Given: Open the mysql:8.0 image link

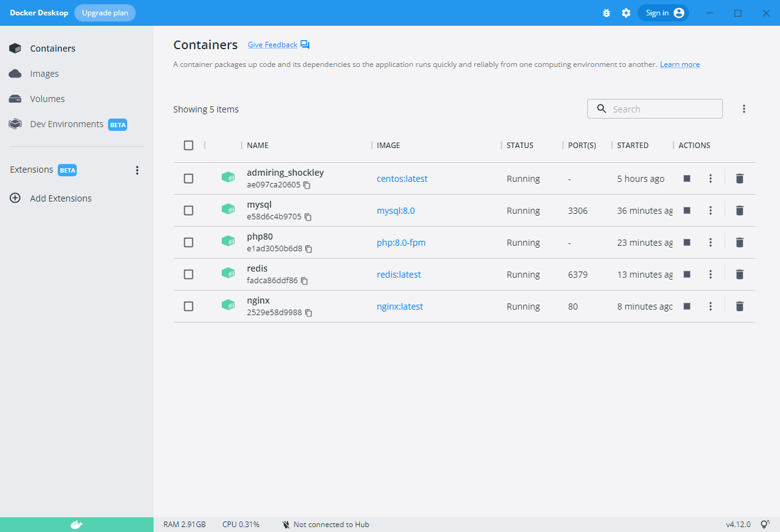Looking at the screenshot, I should [x=396, y=211].
